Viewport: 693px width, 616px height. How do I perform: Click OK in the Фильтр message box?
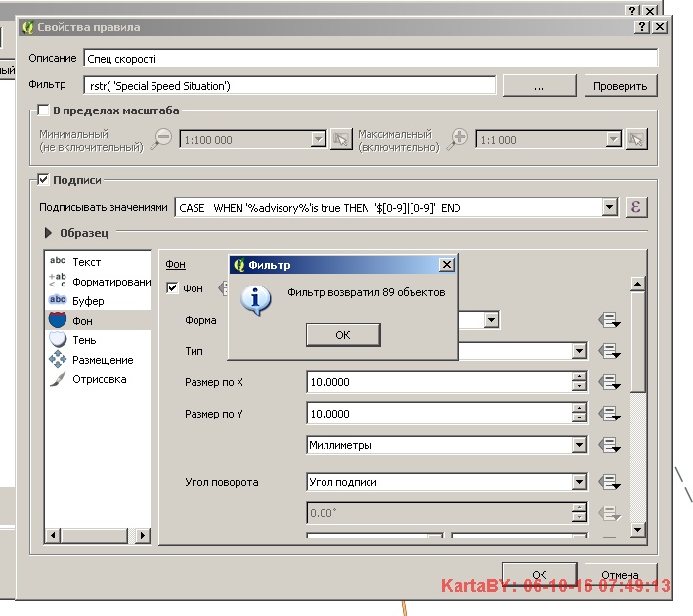pyautogui.click(x=343, y=334)
